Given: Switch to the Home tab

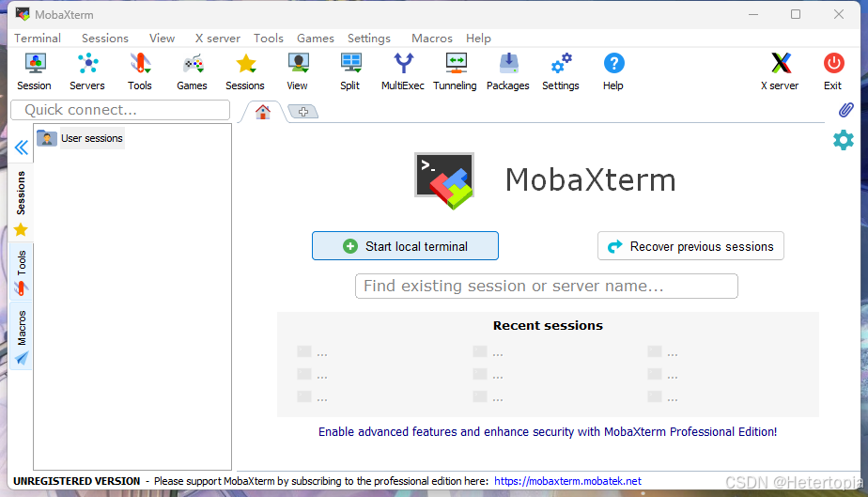Looking at the screenshot, I should click(x=263, y=112).
